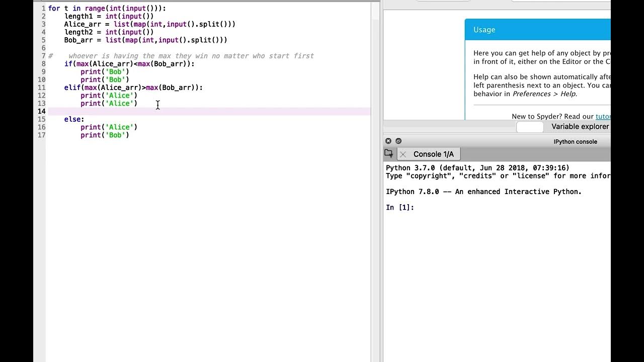
Task: Click print('Bob') on line 17
Action: point(105,135)
